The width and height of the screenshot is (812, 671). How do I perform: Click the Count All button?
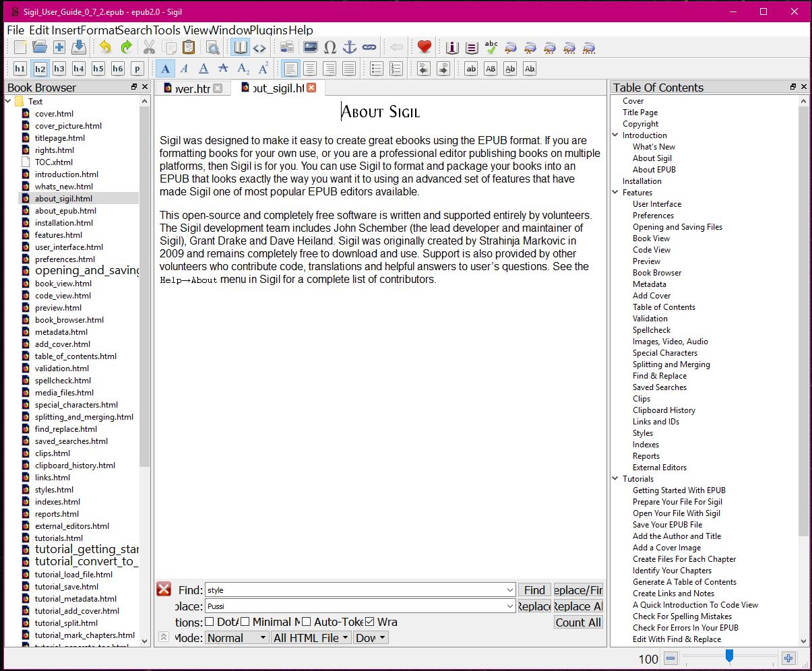[578, 622]
